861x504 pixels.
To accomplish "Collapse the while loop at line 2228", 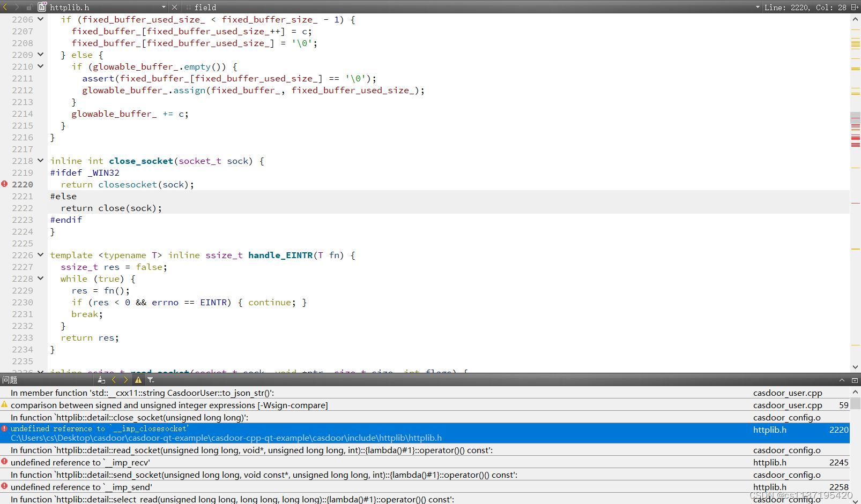I will coord(41,279).
